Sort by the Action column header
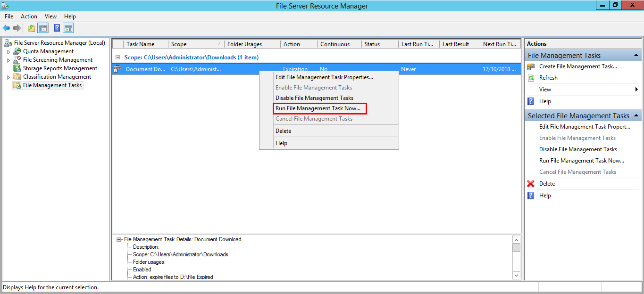This screenshot has width=644, height=294. coord(299,44)
